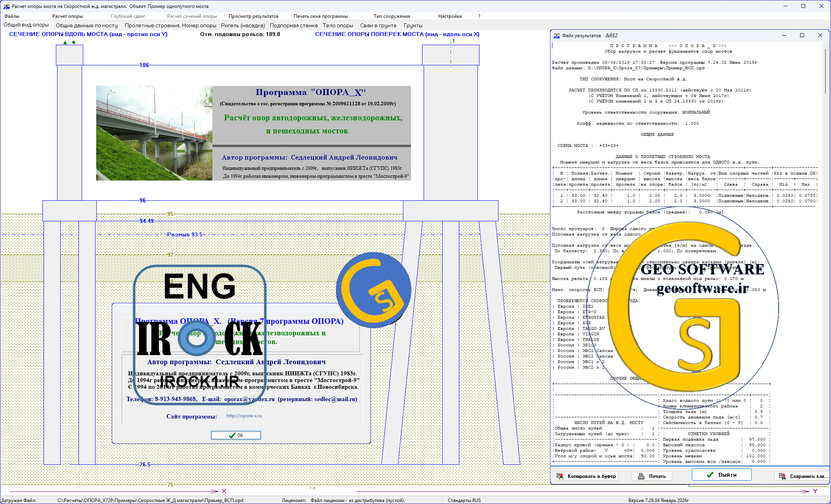Open the Расчет опоры menu
Screen dimensions: 831x504
[x=67, y=16]
